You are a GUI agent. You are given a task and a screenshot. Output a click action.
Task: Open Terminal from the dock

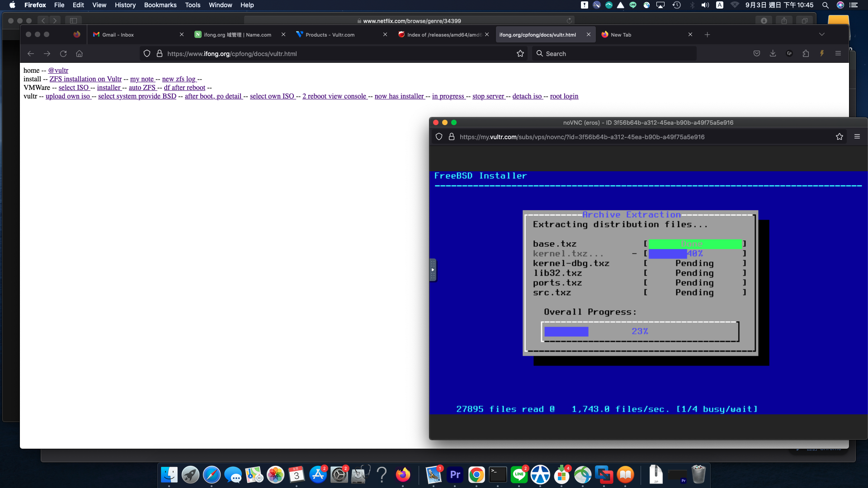498,474
